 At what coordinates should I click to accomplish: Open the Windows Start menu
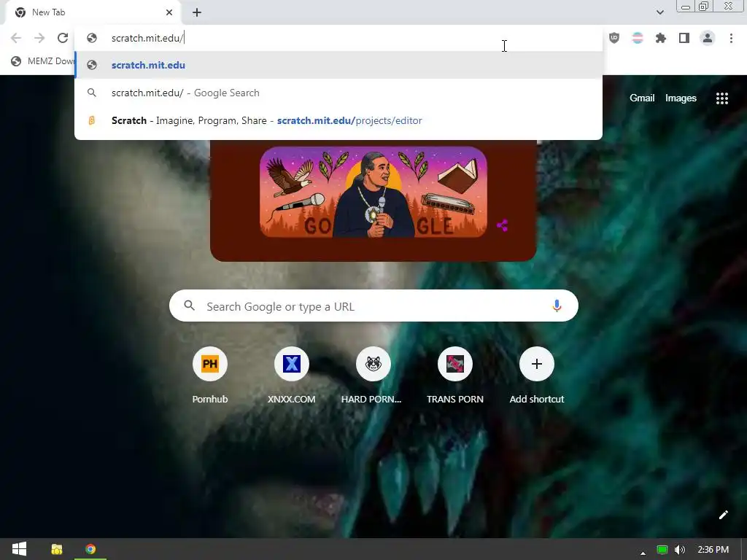[x=19, y=549]
